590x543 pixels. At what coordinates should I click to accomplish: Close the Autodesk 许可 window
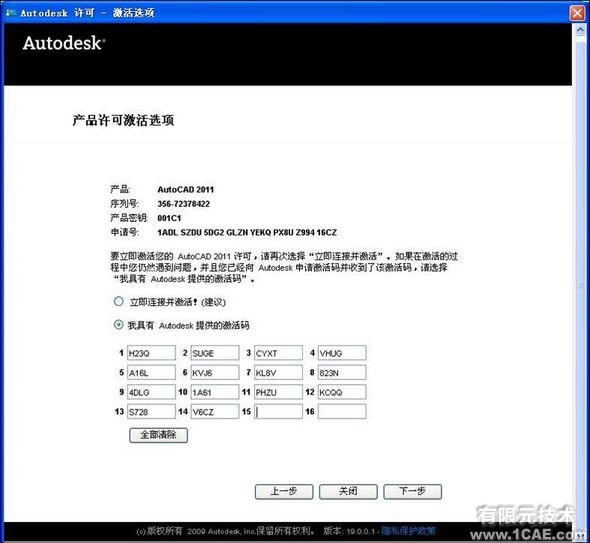[577, 13]
